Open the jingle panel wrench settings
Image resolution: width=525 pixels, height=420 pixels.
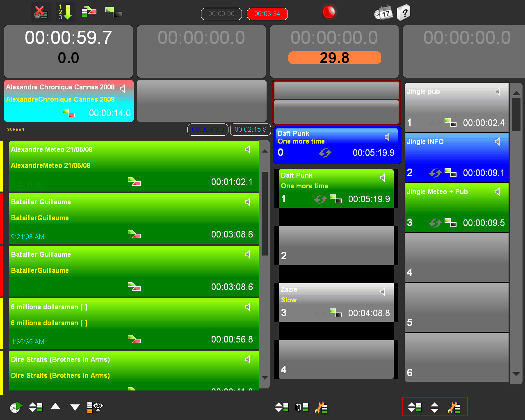point(454,407)
